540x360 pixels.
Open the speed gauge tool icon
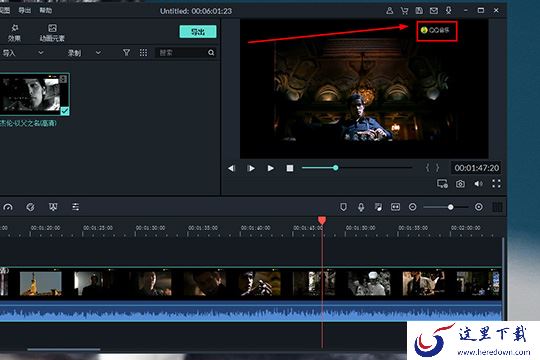tap(8, 207)
